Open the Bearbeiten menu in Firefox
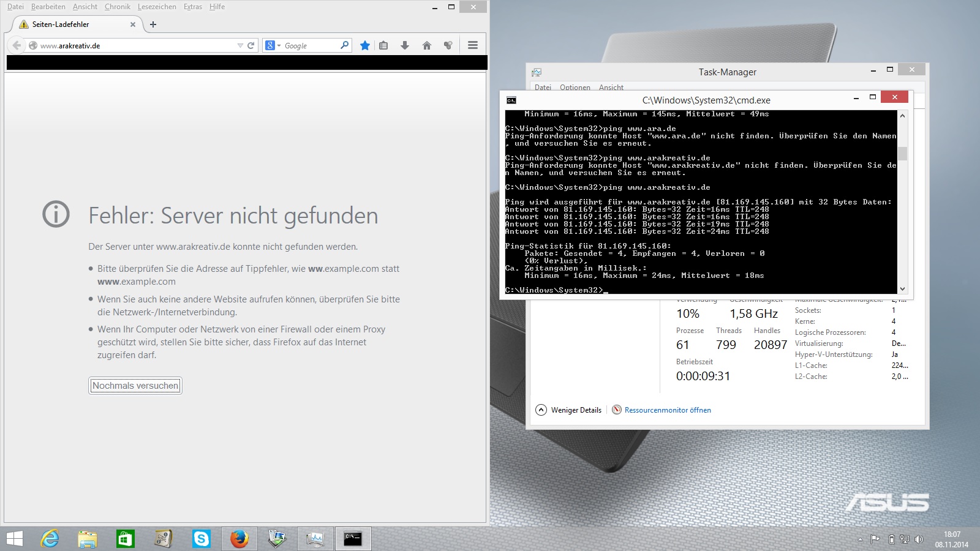The image size is (980, 551). 48,7
